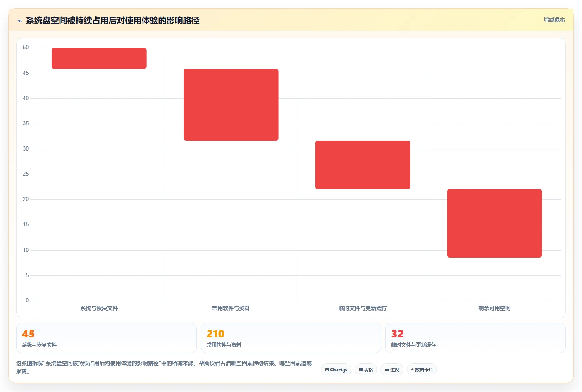The height and width of the screenshot is (392, 582).
Task: Click the Chart.js tag chip
Action: (x=336, y=370)
